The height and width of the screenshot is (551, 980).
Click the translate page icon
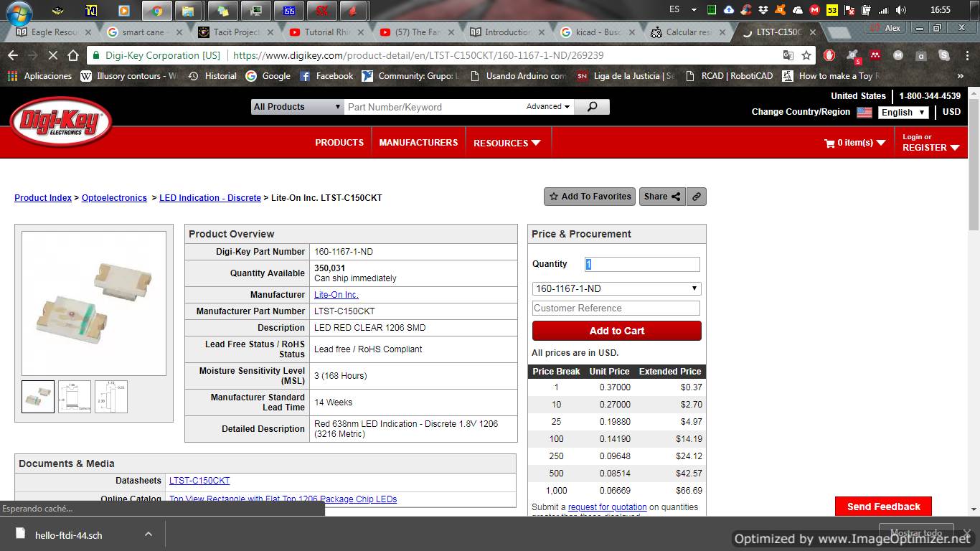[x=788, y=55]
